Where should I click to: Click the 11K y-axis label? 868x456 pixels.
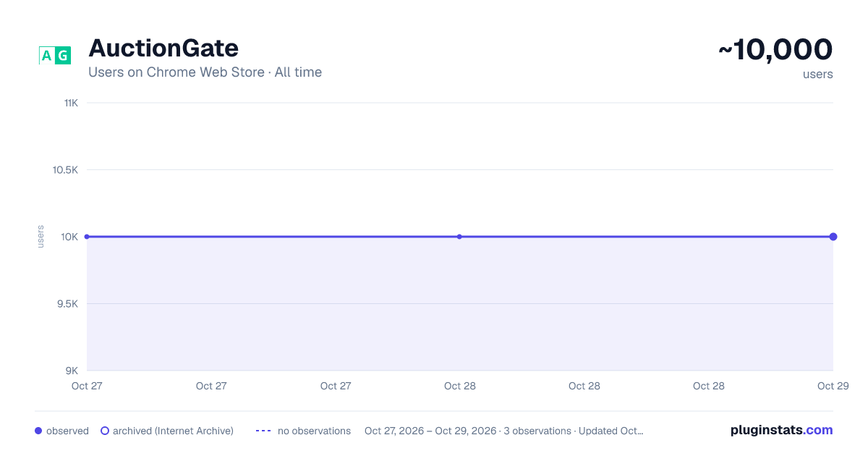[x=71, y=103]
